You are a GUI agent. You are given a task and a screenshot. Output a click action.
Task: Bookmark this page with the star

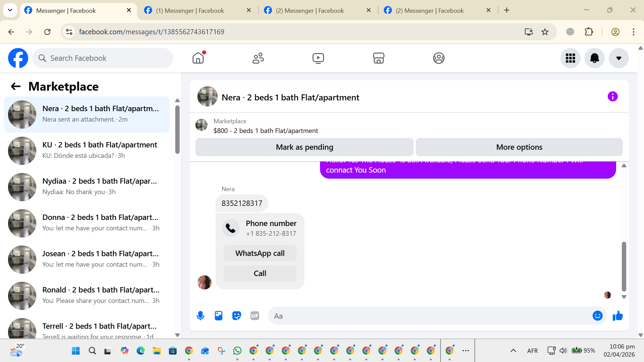(545, 32)
